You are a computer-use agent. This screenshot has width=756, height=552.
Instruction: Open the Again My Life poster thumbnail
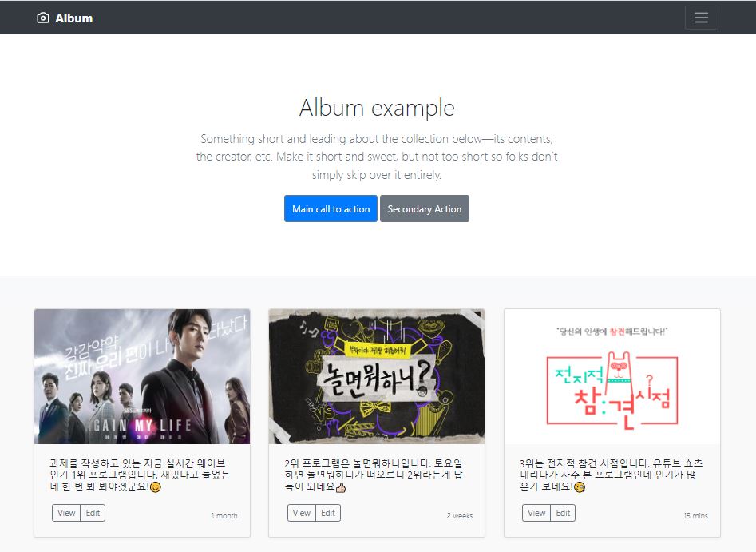pos(142,376)
